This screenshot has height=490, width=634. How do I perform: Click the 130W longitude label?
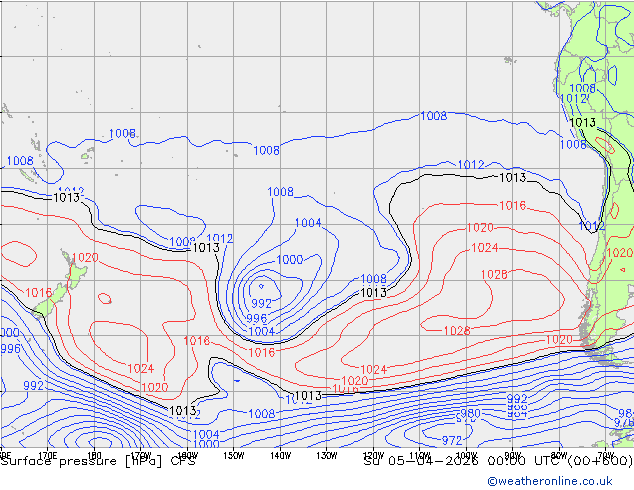coord(327,456)
